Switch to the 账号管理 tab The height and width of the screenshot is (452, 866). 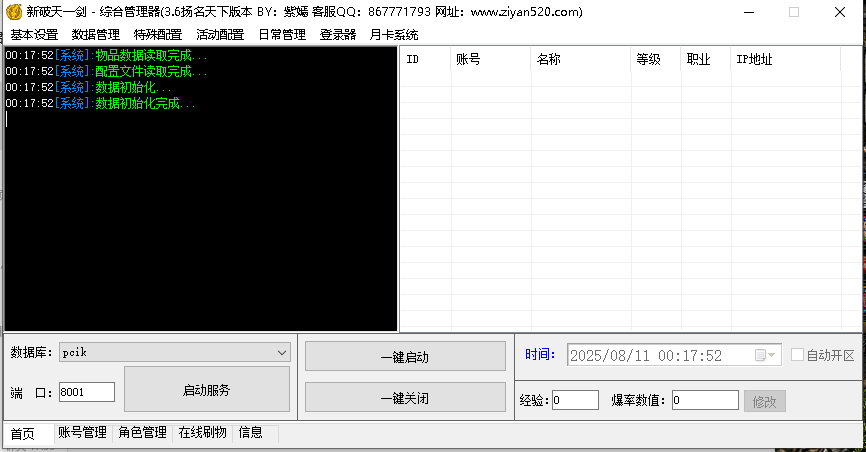coord(82,433)
